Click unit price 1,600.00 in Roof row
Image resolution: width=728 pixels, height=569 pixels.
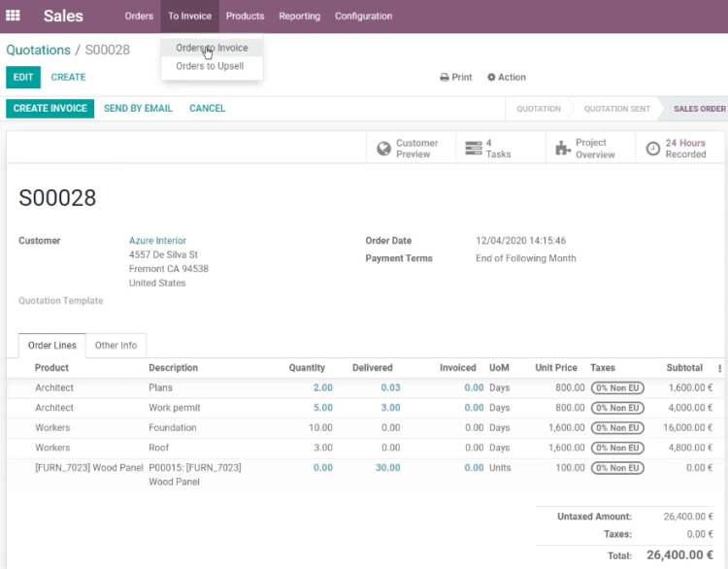(x=566, y=448)
